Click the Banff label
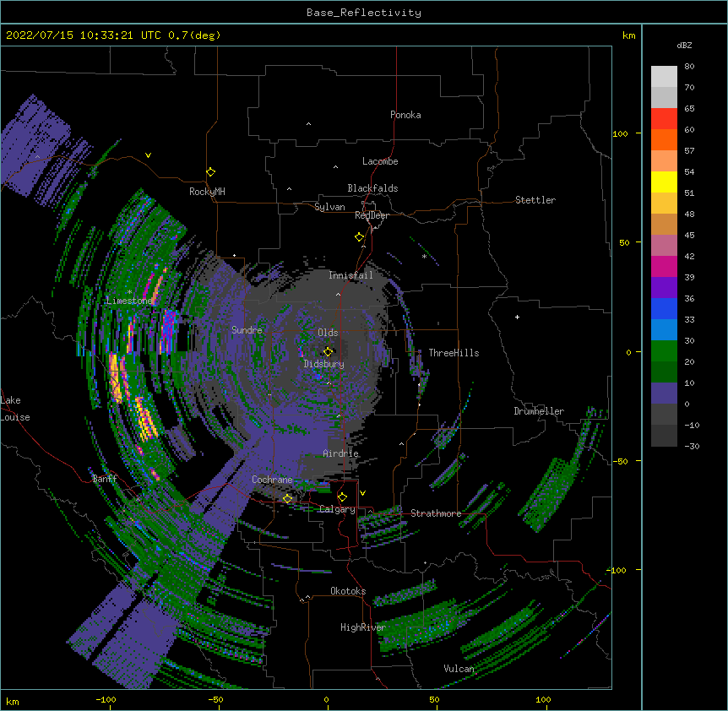 coord(105,479)
